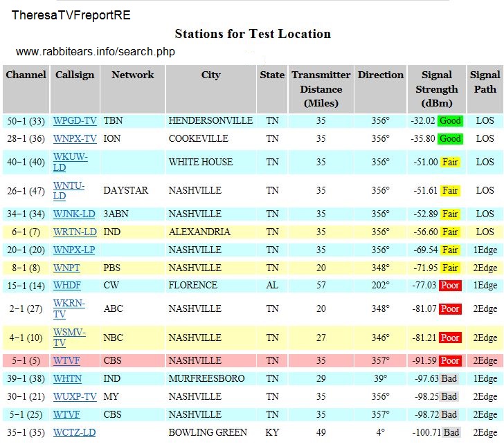Click the WRTN-LD callsign link
This screenshot has height=444, width=504.
point(75,232)
